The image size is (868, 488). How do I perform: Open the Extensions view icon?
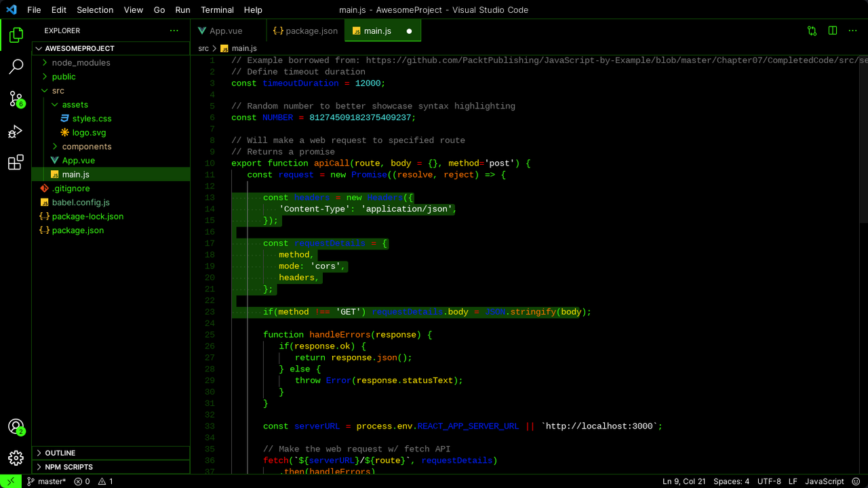(x=16, y=163)
